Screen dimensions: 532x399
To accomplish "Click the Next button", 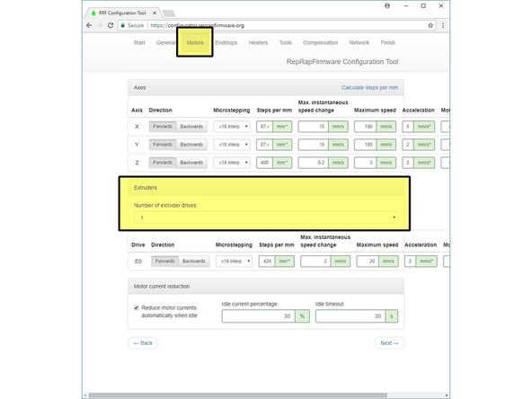I will (x=389, y=343).
